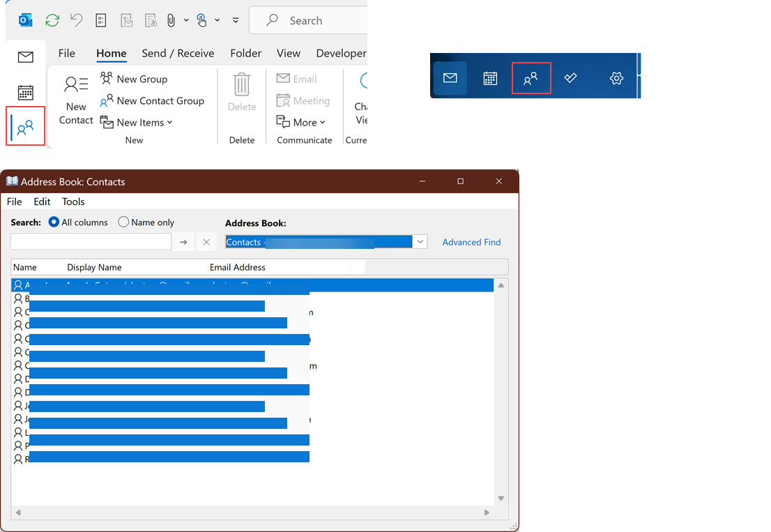Click the Send/Receive All Folders refresh icon
The height and width of the screenshot is (532, 771).
[x=52, y=20]
